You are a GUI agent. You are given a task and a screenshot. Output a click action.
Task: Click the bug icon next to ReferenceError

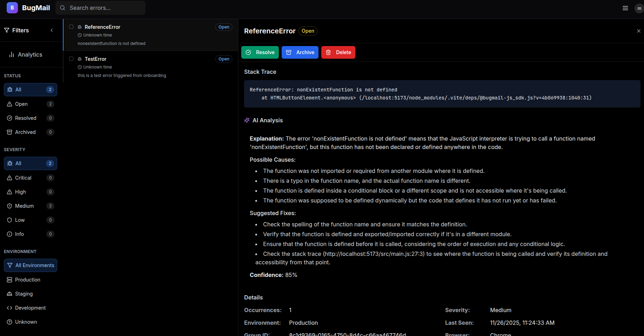[x=79, y=27]
